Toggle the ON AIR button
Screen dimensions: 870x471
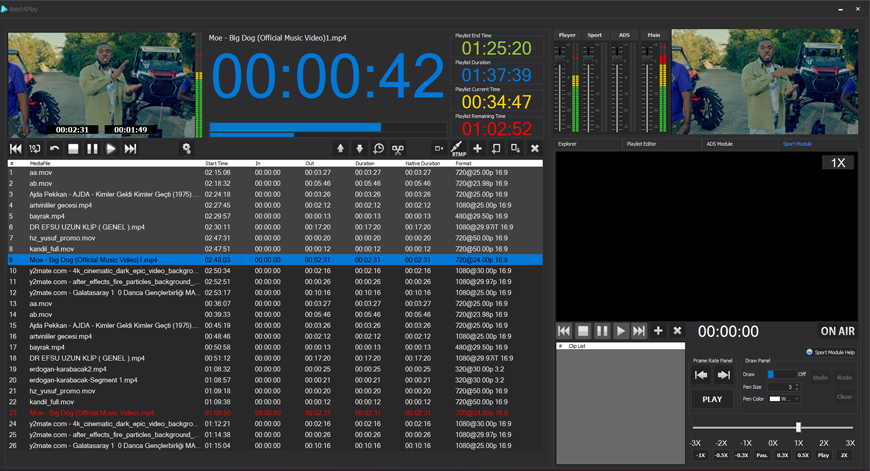click(837, 331)
